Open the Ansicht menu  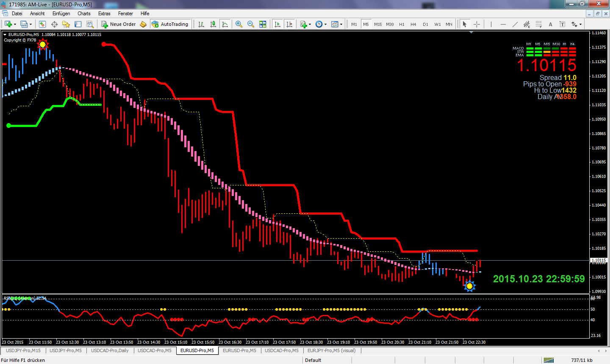[37, 14]
